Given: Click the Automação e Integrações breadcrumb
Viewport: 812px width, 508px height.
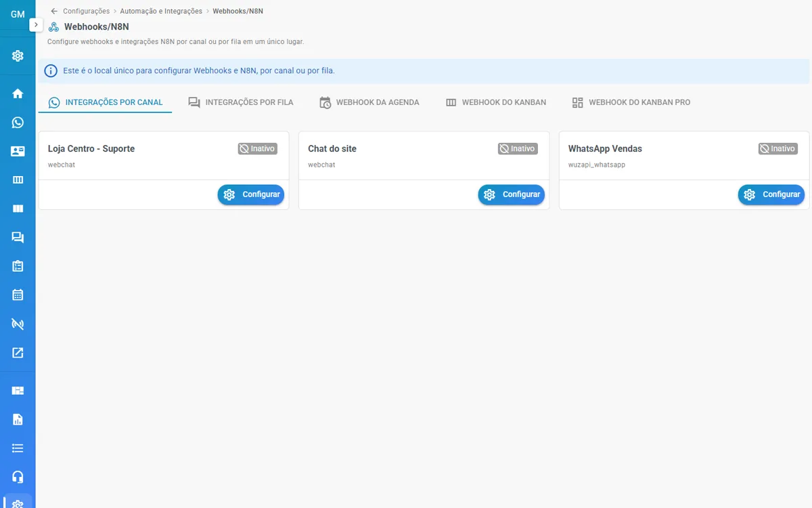Looking at the screenshot, I should [161, 11].
